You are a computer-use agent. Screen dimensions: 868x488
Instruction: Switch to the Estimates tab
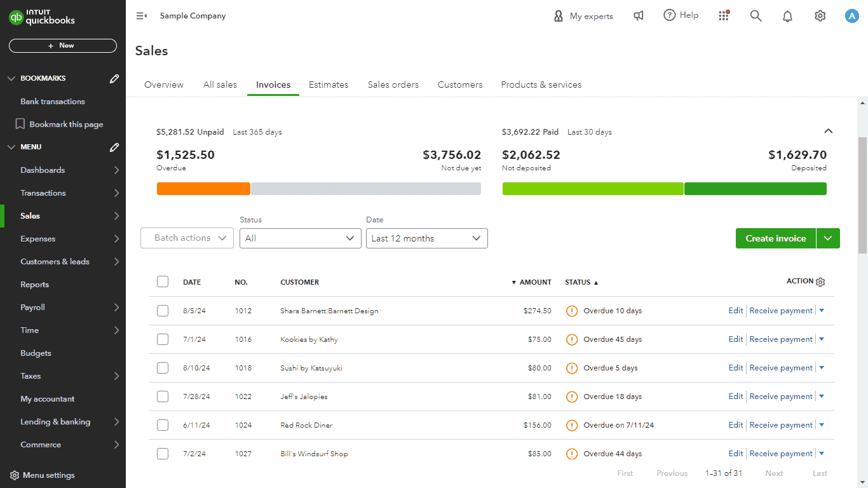tap(329, 85)
